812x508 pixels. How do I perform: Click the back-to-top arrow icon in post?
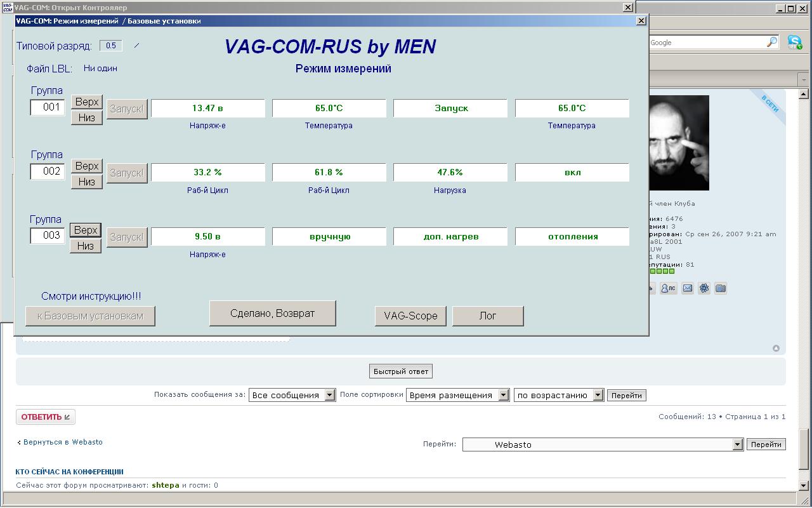coord(776,348)
